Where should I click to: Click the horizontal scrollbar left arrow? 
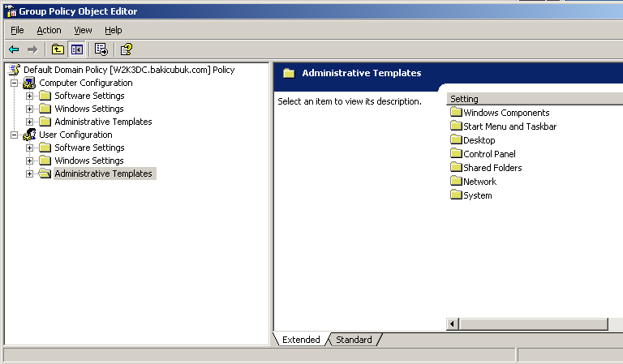(452, 324)
